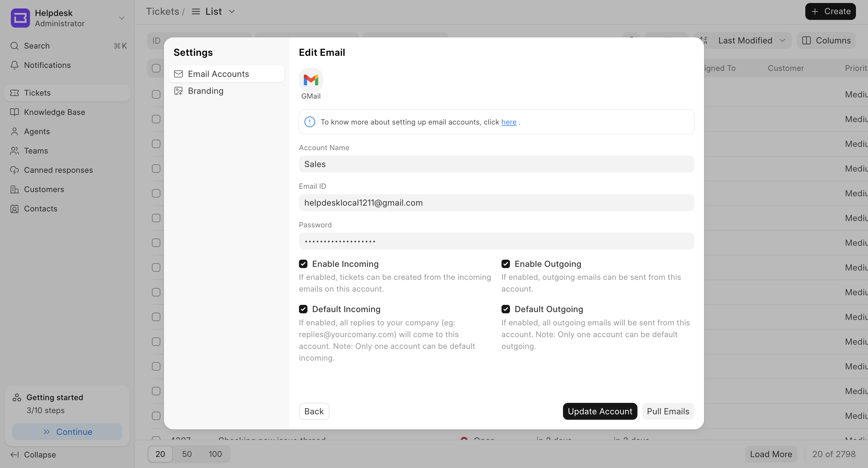Expand the Helpdesk Administrator dropdown chevron
The height and width of the screenshot is (468, 868).
point(122,18)
